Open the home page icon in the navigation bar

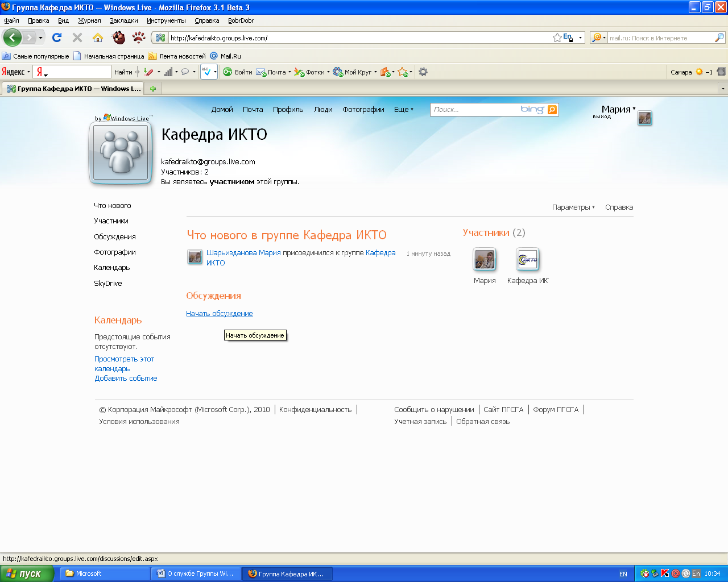98,38
